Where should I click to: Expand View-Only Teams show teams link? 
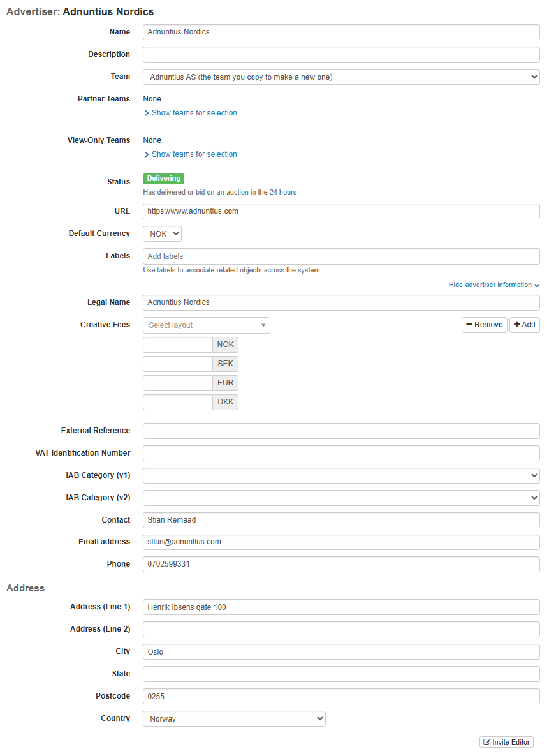click(x=194, y=154)
